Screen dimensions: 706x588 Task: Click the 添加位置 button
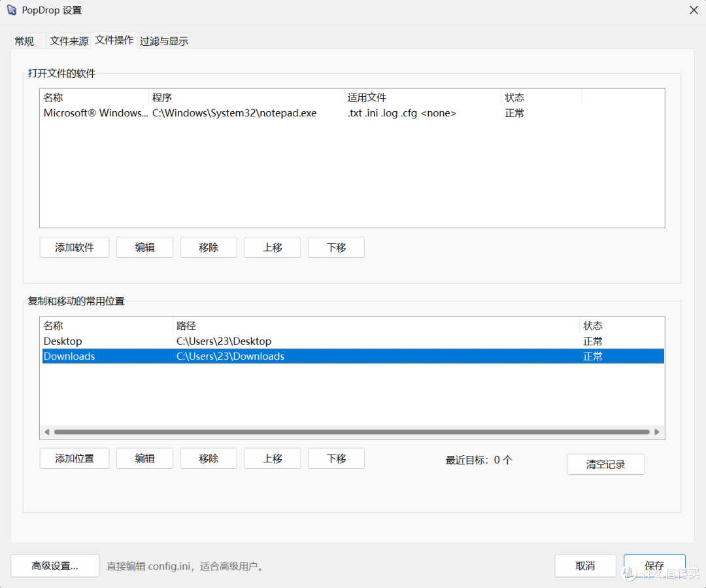pyautogui.click(x=75, y=458)
